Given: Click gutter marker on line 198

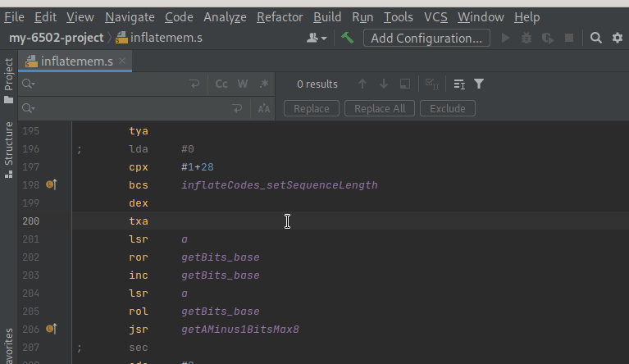Looking at the screenshot, I should point(51,185).
